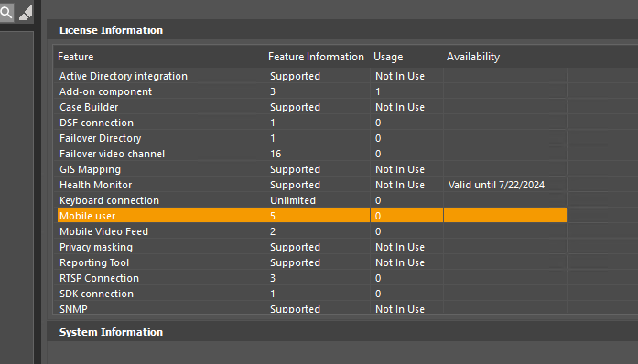638x364 pixels.
Task: Click the eraser clear icon
Action: point(26,13)
